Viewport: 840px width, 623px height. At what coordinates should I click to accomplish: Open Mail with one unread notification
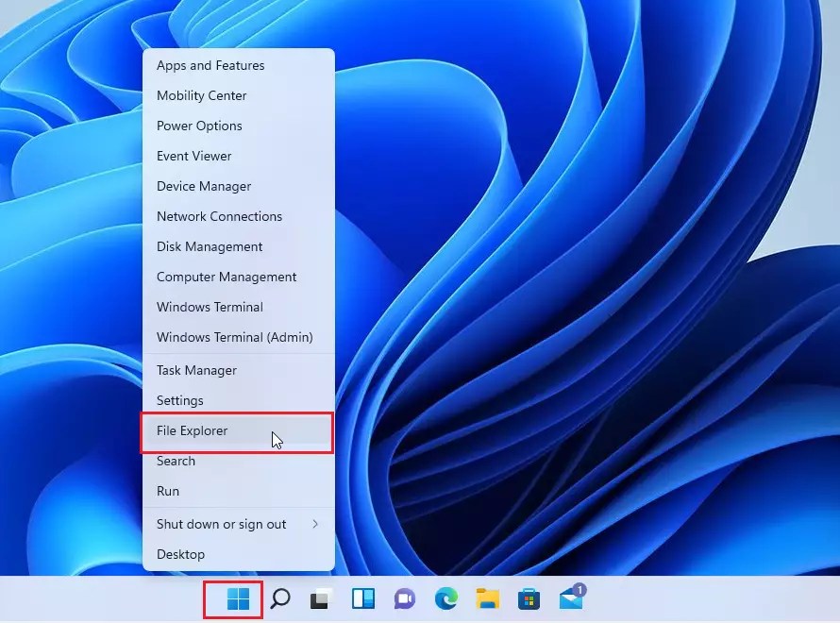pos(572,599)
